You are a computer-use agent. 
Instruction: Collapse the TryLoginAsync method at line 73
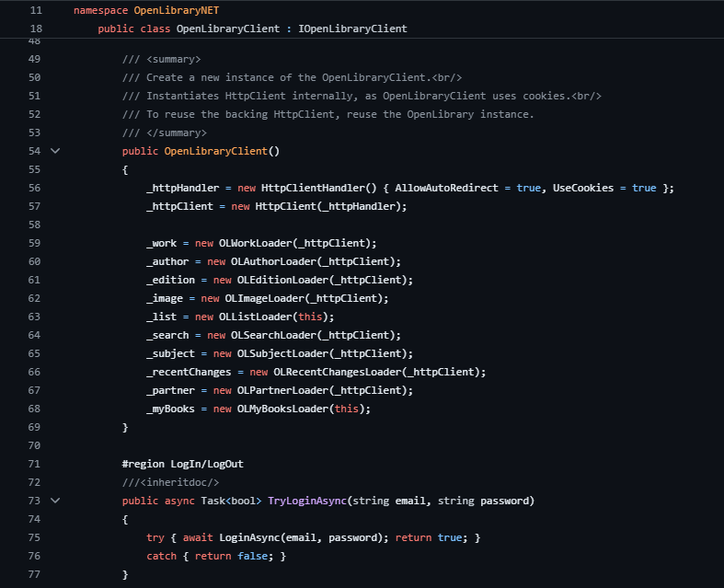click(x=54, y=501)
